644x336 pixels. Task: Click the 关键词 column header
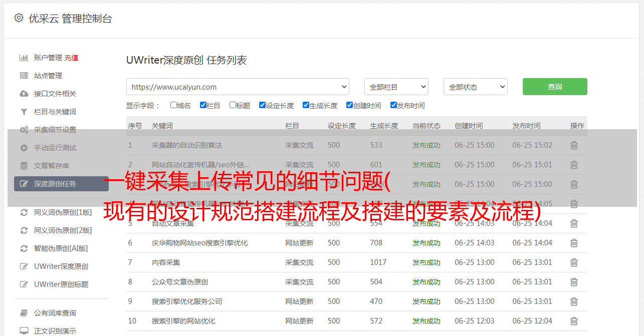point(162,126)
